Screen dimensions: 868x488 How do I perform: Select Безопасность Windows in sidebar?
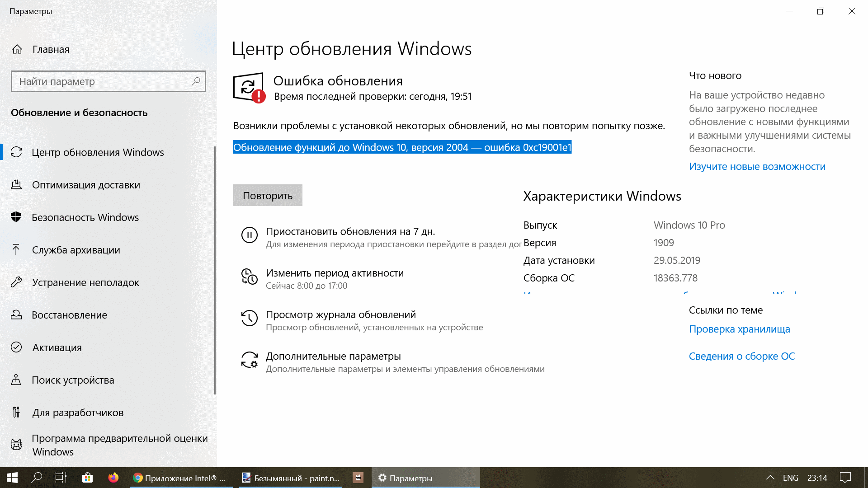click(x=85, y=217)
